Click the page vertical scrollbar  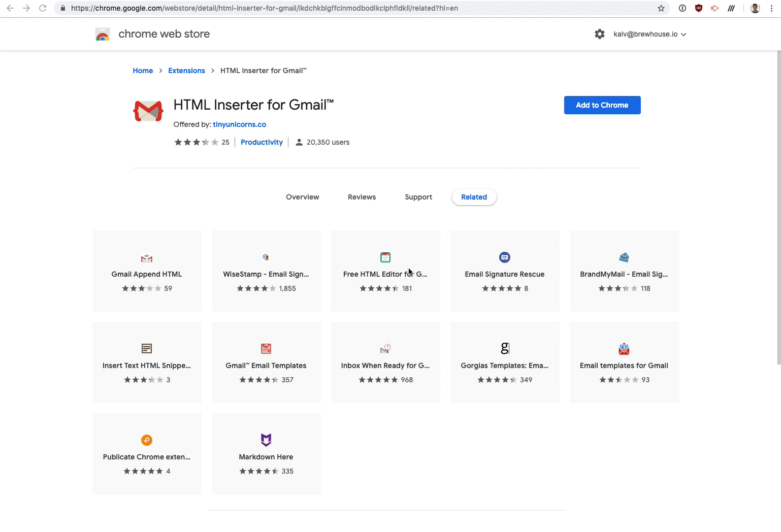point(778,207)
